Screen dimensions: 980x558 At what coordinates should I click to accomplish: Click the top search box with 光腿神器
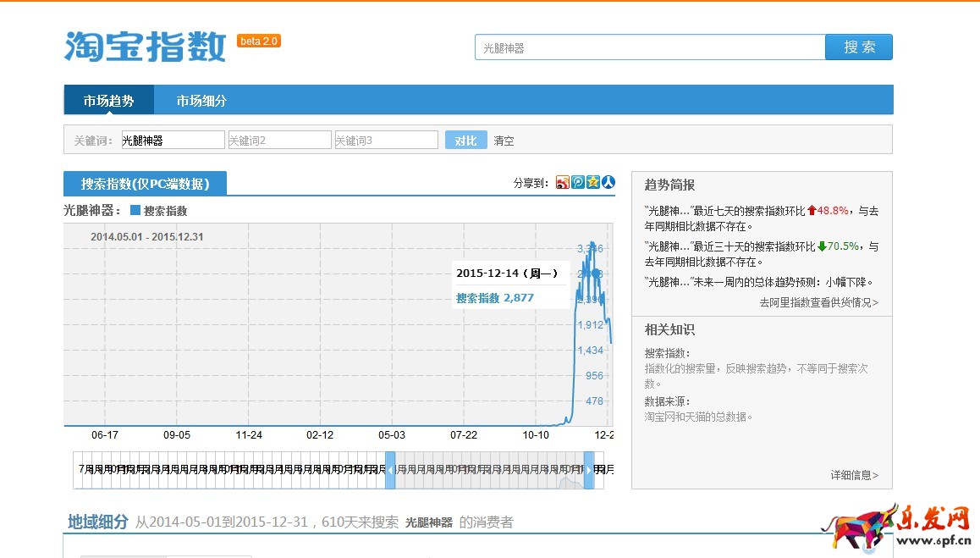[x=649, y=48]
